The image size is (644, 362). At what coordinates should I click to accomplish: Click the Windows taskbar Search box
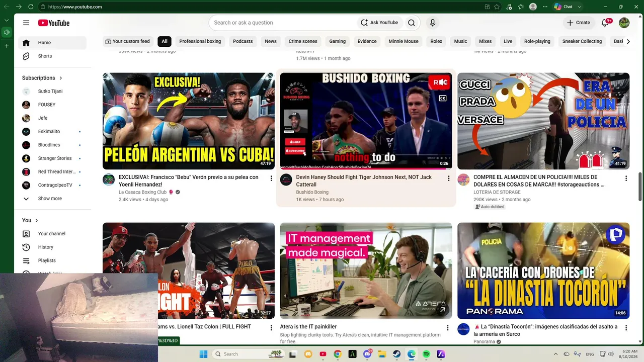pos(248,354)
